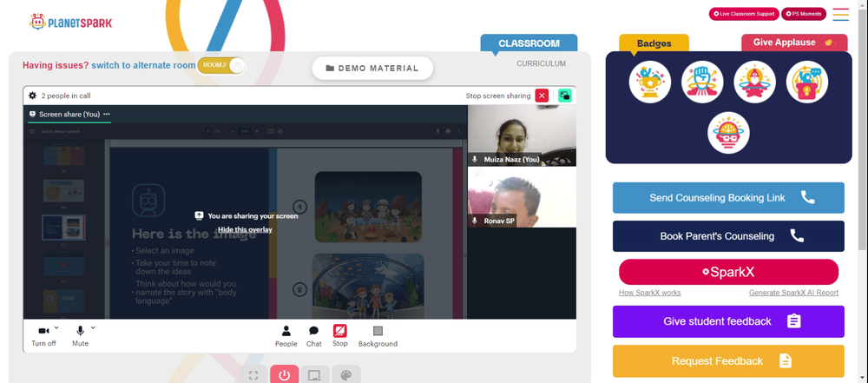Open the Give Applause tab

point(793,43)
